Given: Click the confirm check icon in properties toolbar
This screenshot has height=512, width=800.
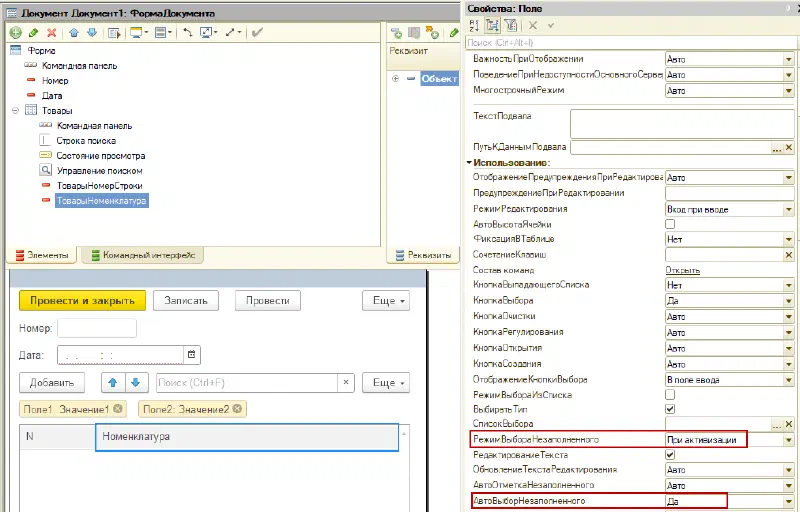Looking at the screenshot, I should tap(551, 25).
